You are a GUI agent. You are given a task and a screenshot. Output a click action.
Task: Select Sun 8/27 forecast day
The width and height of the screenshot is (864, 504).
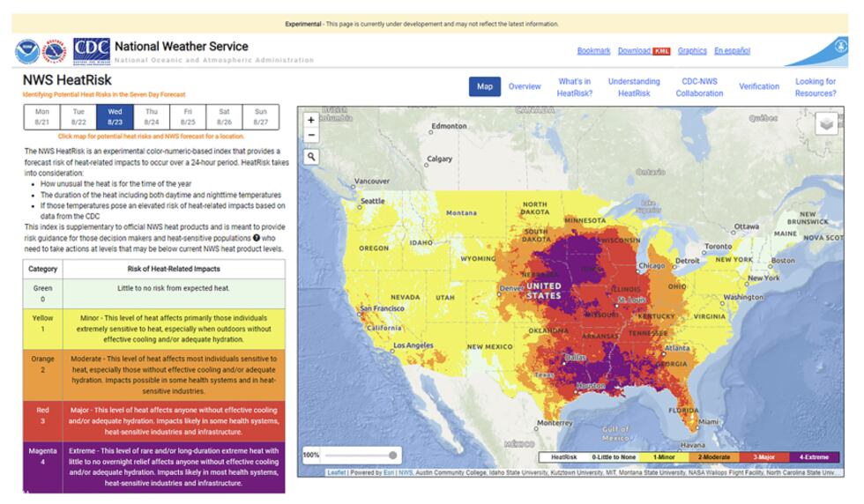261,117
